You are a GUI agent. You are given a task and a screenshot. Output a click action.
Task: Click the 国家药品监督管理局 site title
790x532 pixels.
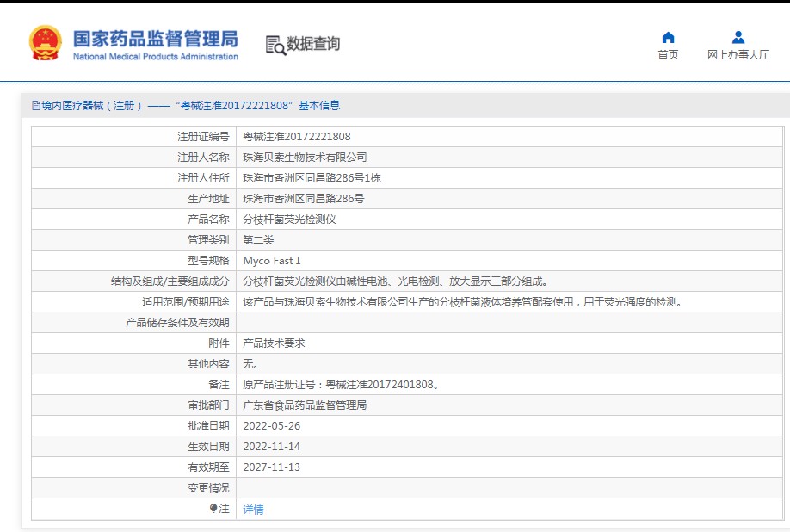click(155, 39)
